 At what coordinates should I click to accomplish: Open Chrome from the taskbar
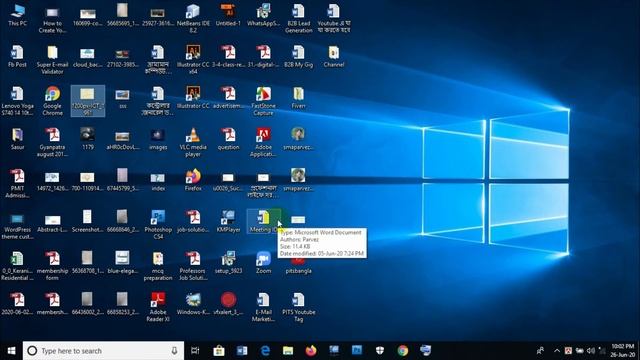coord(402,351)
